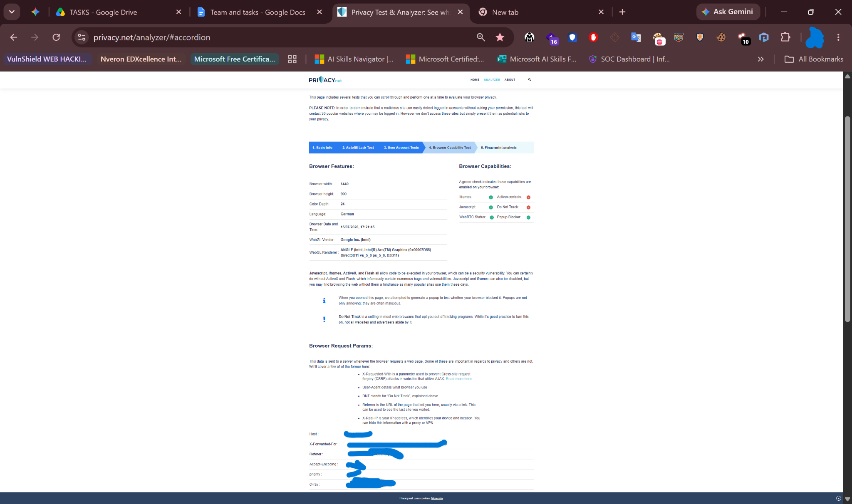Image resolution: width=852 pixels, height=504 pixels.
Task: Open AI Skills Navigator bookmark
Action: (x=354, y=59)
